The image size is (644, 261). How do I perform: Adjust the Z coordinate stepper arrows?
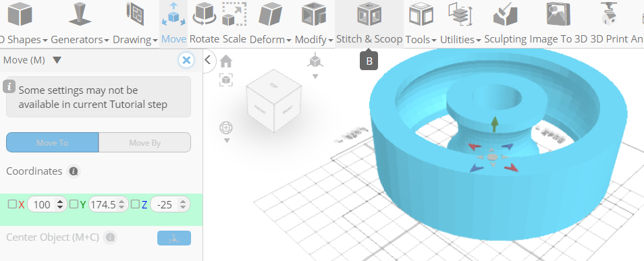click(x=183, y=204)
